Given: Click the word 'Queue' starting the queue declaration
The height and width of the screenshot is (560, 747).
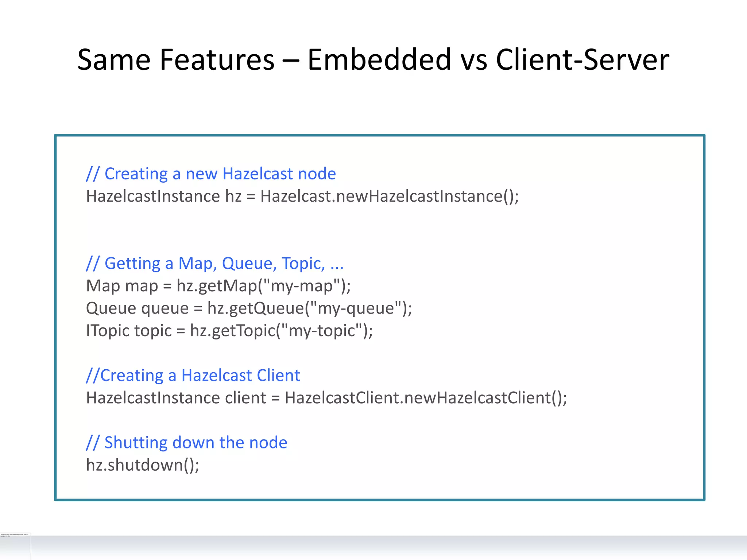Looking at the screenshot, I should (111, 308).
